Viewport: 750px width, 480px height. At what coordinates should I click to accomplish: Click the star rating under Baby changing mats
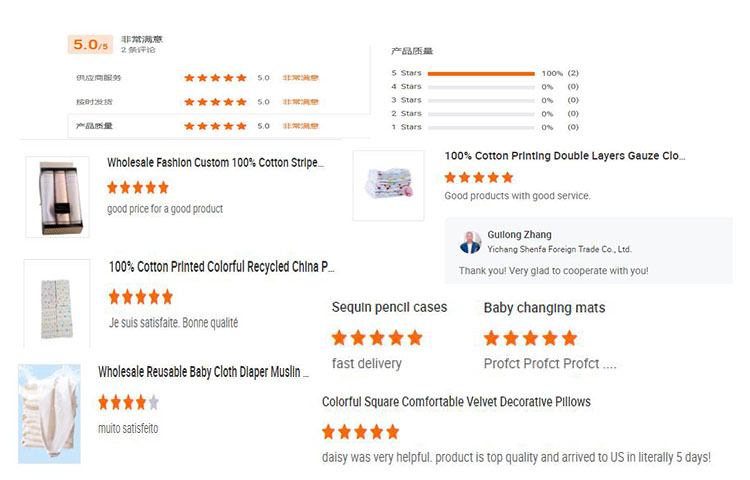[x=530, y=338]
